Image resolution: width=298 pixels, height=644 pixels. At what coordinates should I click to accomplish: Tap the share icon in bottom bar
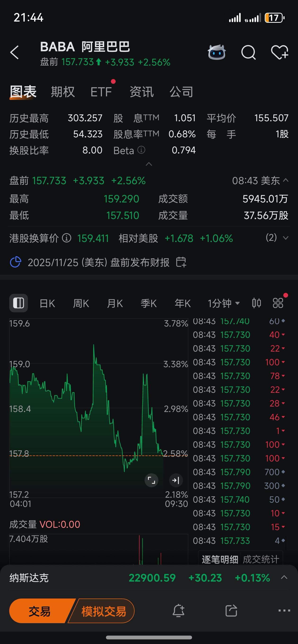[x=231, y=611]
